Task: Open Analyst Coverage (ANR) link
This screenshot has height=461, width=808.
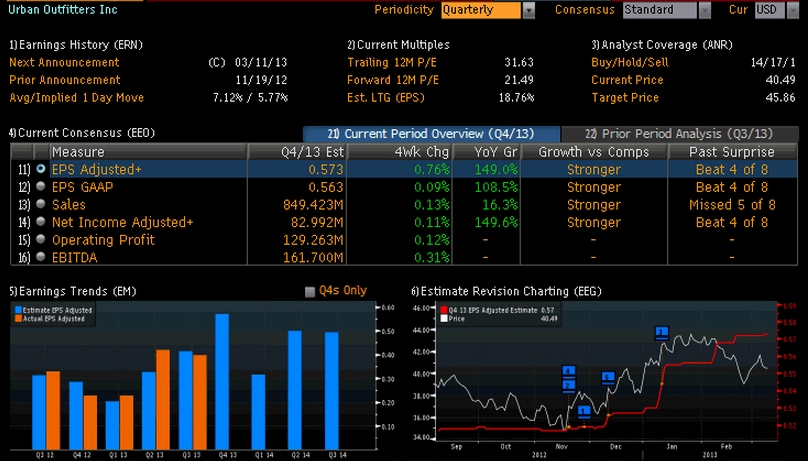Action: [x=662, y=45]
